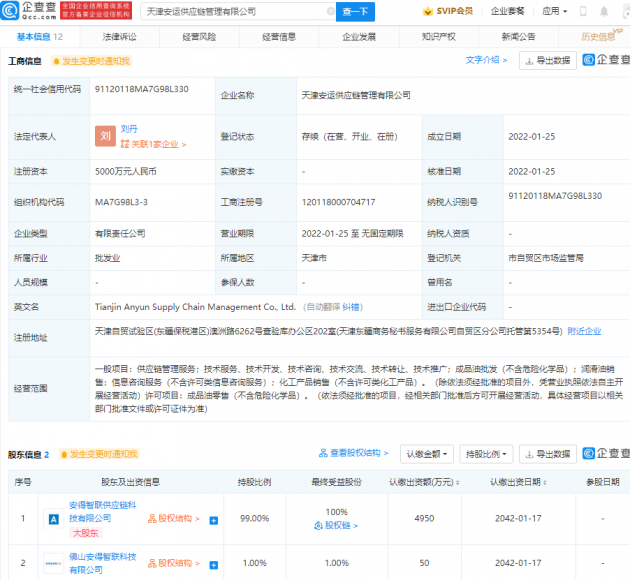Viewport: 630px width, 580px height.
Task: Clear the search field with the X icon
Action: pos(331,11)
